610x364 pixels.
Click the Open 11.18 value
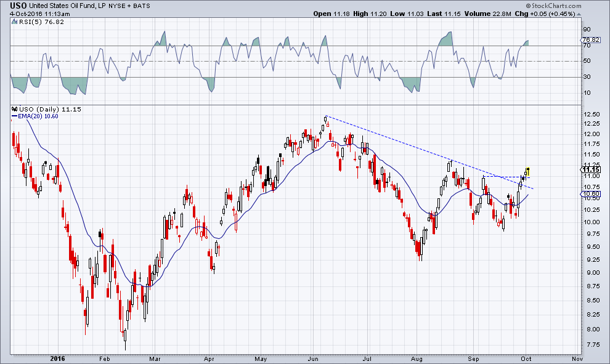331,14
